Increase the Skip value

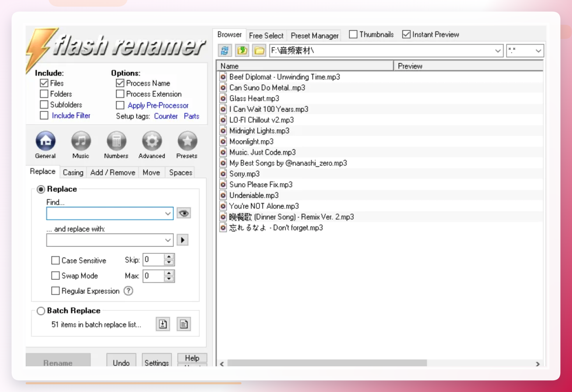click(x=169, y=257)
